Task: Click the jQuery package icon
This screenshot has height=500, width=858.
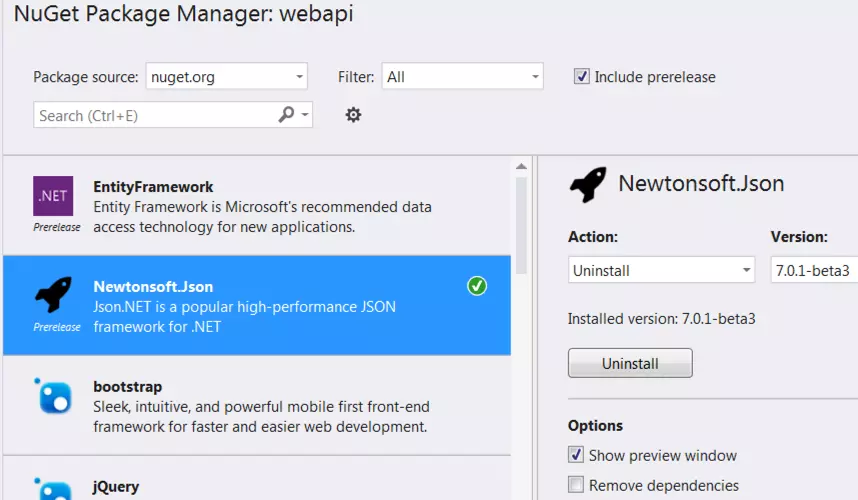Action: pos(53,489)
